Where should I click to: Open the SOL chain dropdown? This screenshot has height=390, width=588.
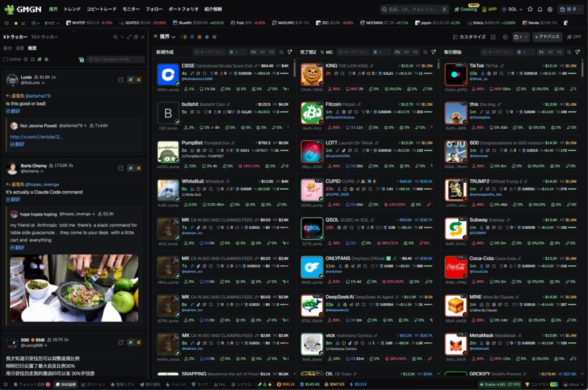point(512,9)
